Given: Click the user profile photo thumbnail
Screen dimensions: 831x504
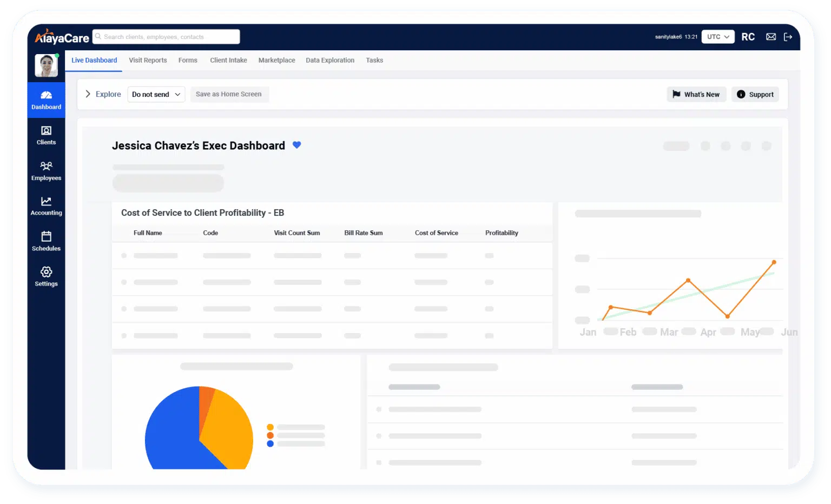Looking at the screenshot, I should coord(46,65).
